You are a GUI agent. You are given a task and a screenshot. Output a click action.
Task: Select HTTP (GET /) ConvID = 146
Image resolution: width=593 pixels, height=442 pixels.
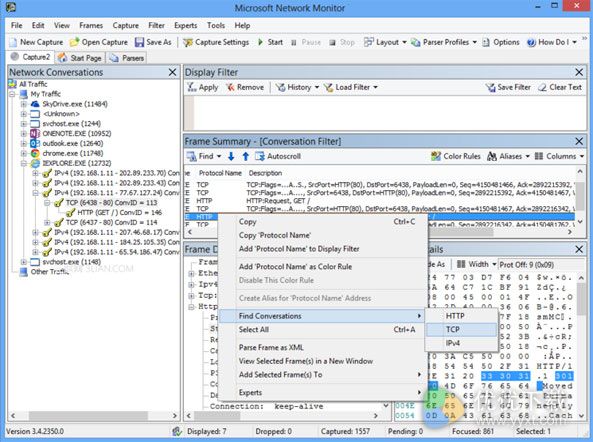click(120, 212)
